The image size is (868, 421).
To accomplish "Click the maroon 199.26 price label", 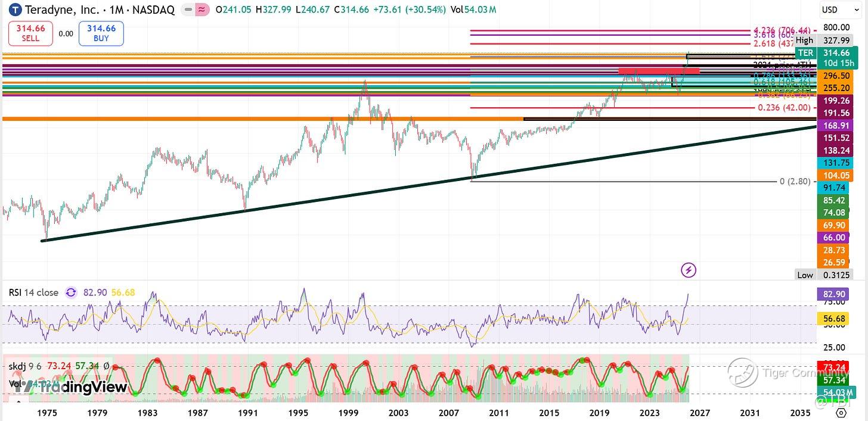I will (x=835, y=101).
